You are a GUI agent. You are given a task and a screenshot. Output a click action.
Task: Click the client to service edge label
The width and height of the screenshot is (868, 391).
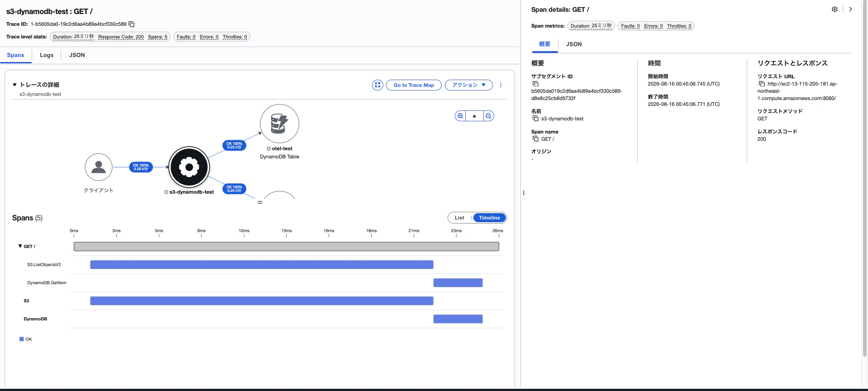pyautogui.click(x=141, y=167)
